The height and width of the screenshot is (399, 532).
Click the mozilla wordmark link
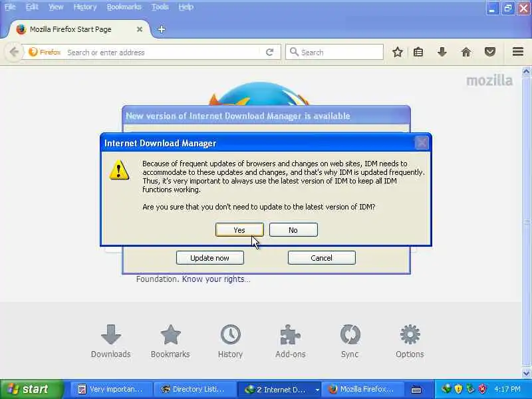489,80
